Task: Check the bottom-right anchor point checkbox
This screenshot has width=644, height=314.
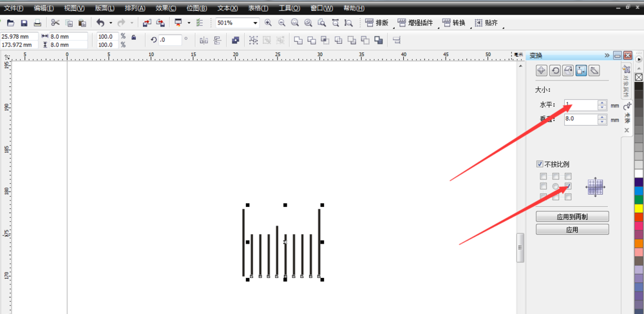Action: [x=568, y=197]
